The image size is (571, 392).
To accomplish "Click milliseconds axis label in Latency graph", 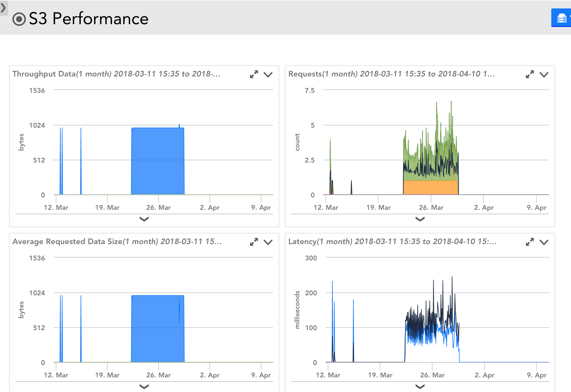I will [297, 310].
